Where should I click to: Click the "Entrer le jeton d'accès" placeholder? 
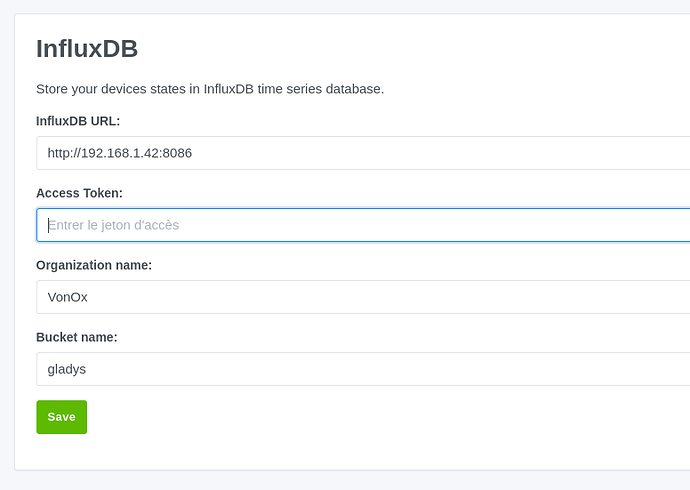pos(114,225)
